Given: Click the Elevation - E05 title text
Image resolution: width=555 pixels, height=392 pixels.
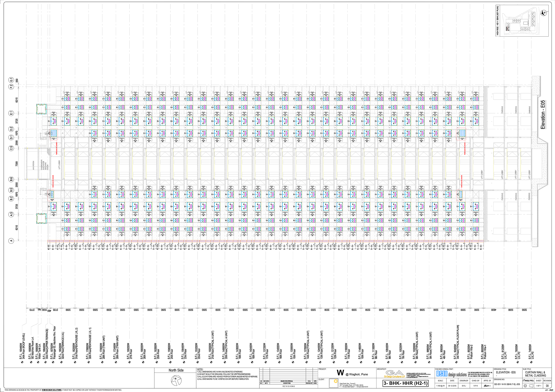Looking at the screenshot, I should (x=543, y=115).
